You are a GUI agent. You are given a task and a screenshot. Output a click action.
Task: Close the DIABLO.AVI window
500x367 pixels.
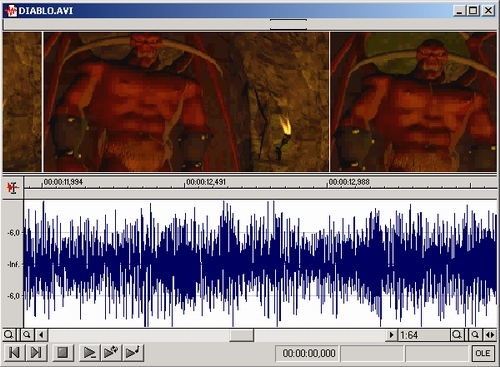[488, 11]
